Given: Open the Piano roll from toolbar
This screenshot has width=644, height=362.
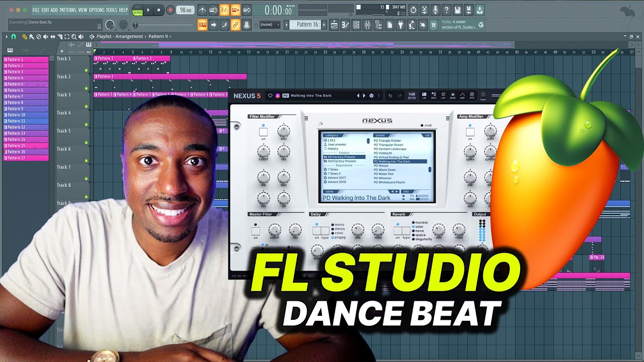Looking at the screenshot, I should tap(346, 25).
